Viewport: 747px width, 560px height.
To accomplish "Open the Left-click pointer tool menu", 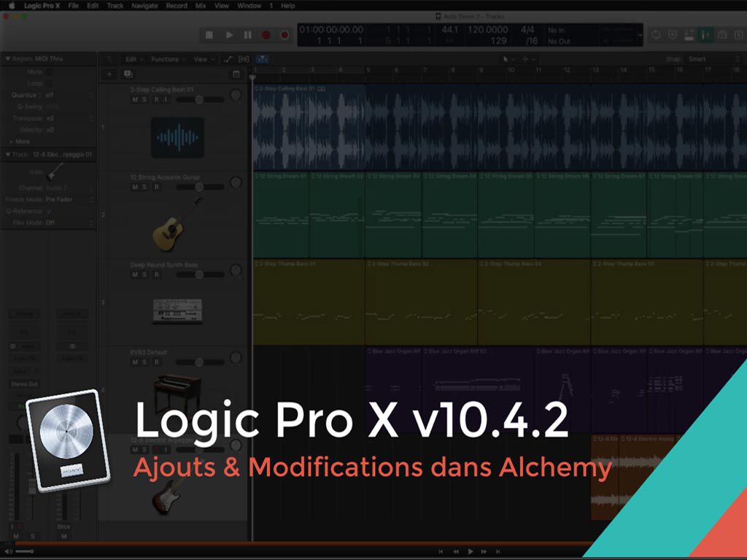I will 508,59.
